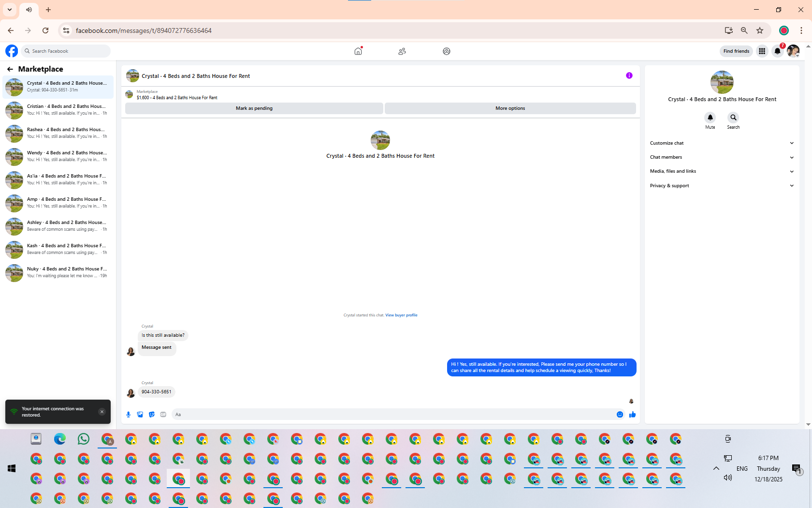Open Kash's conversation in the list
Image resolution: width=812 pixels, height=508 pixels.
pyautogui.click(x=58, y=250)
